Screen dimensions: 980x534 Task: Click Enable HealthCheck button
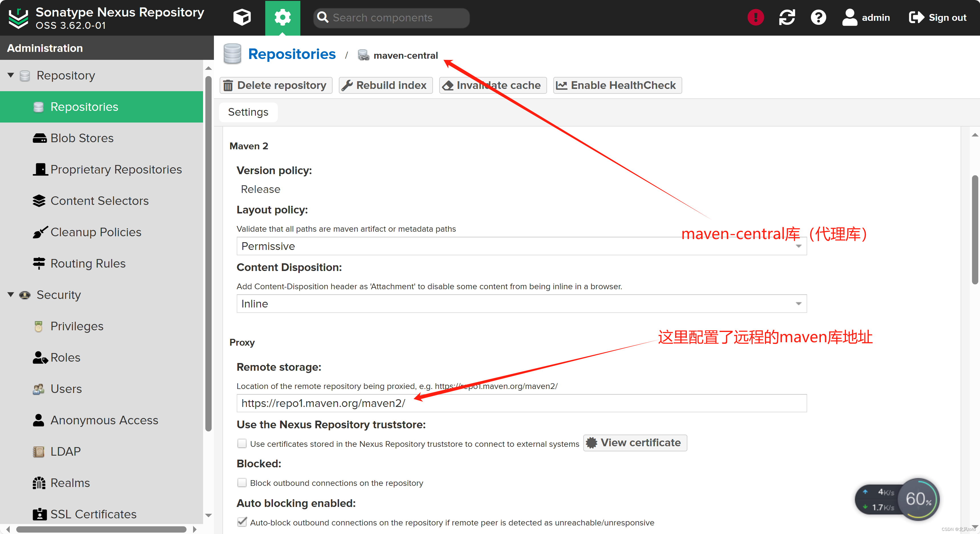617,85
